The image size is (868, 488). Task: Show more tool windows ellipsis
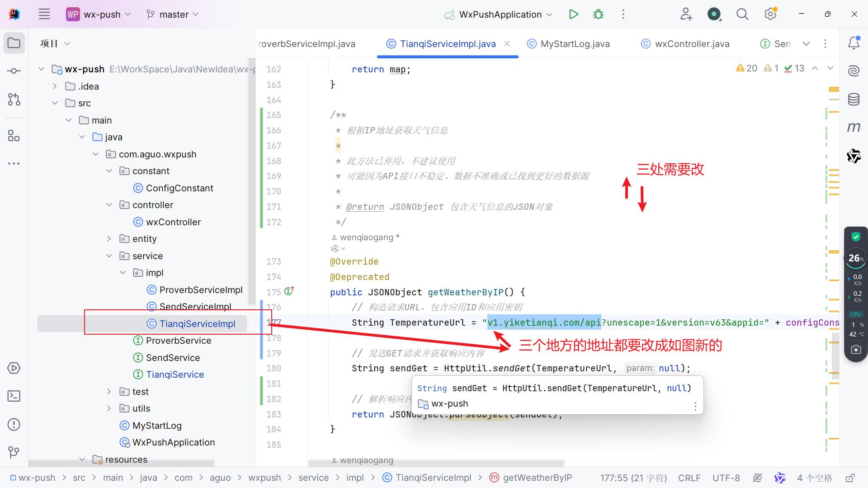click(14, 163)
